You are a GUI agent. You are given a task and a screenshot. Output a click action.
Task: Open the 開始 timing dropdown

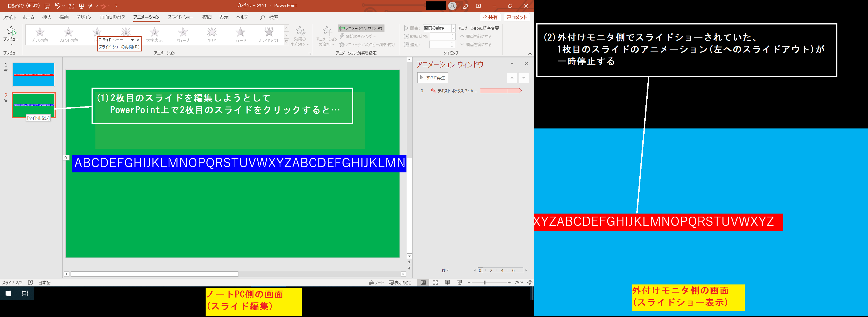453,28
